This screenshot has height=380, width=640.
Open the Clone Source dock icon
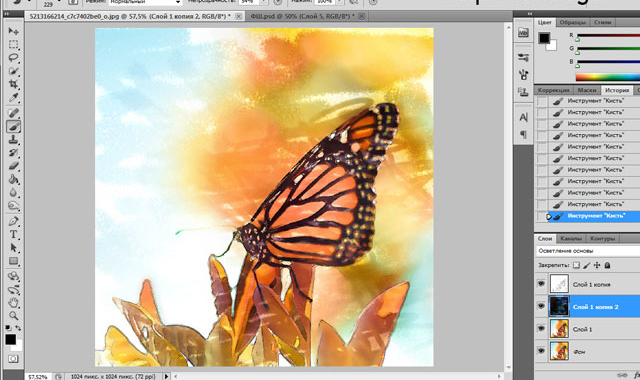pyautogui.click(x=523, y=92)
